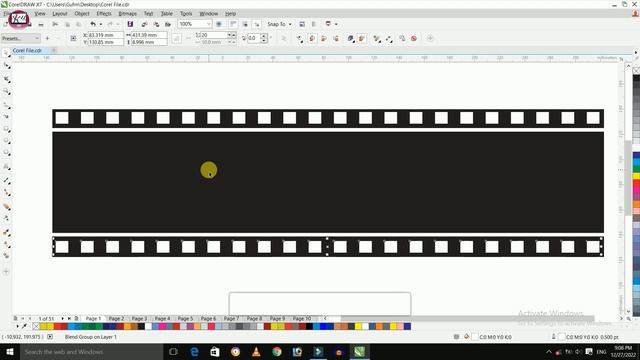Image resolution: width=640 pixels, height=360 pixels.
Task: Select the Ellipse tool in toolbox
Action: point(7,141)
